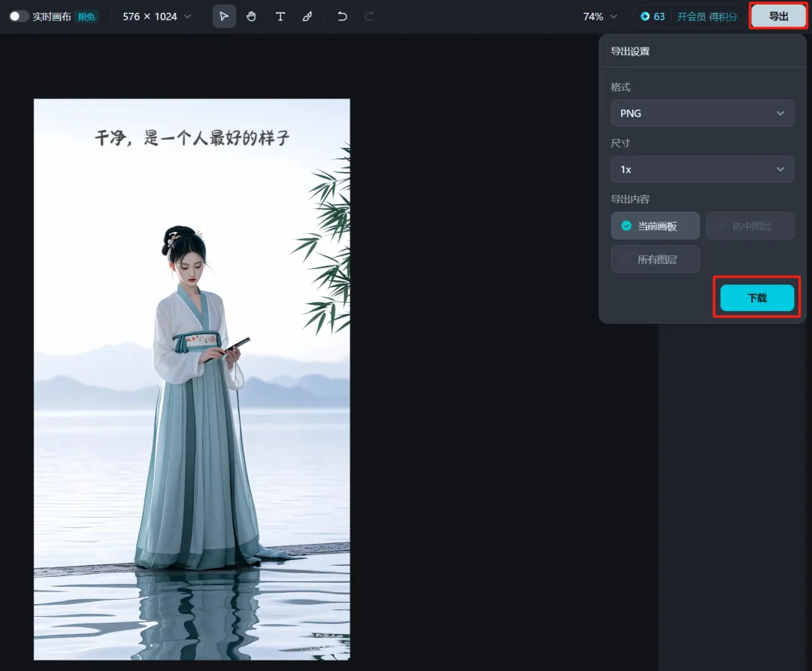Click the 下载 download button
812x671 pixels.
[x=757, y=298]
